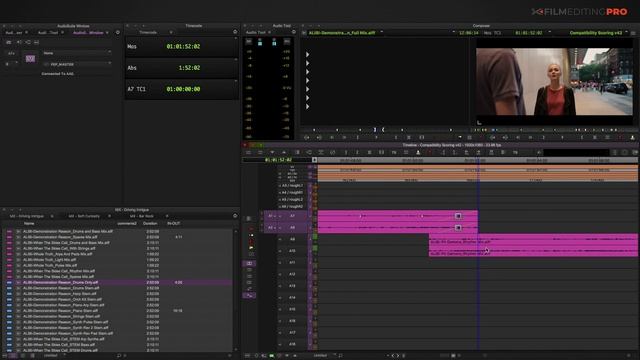Open Timecode window panel settings gear
This screenshot has height=360, width=640.
tap(235, 32)
